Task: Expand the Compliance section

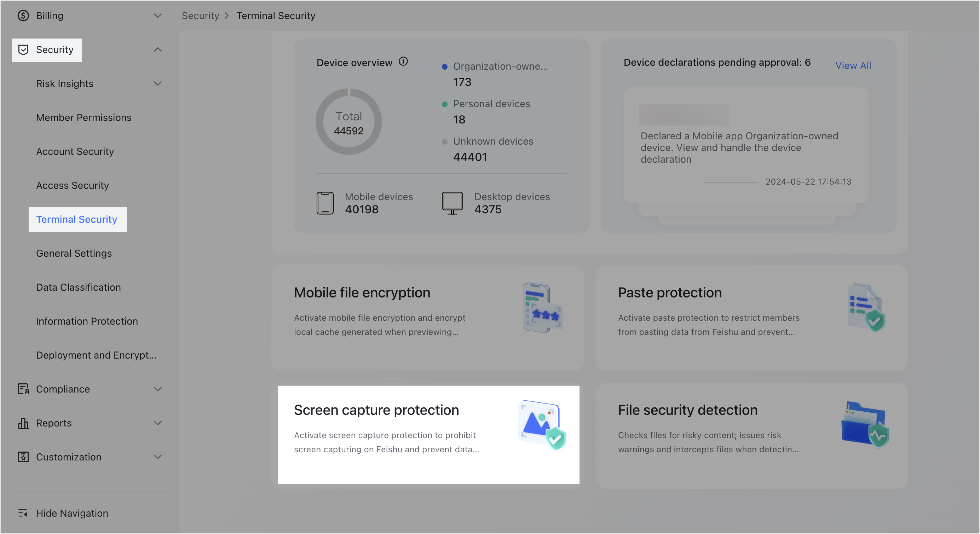Action: coord(158,389)
